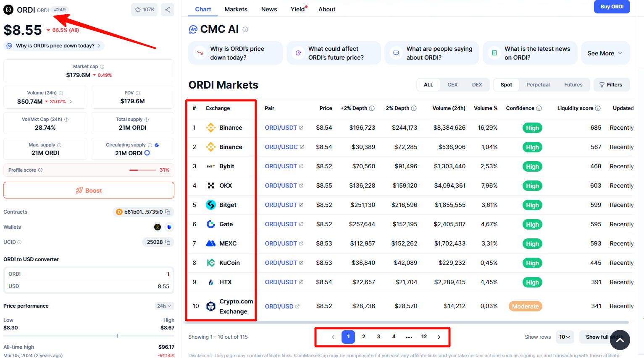Select the Perpetual market filter

pyautogui.click(x=538, y=85)
